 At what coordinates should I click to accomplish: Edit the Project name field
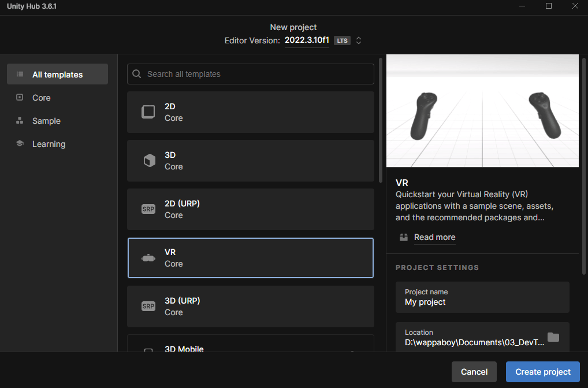point(482,297)
